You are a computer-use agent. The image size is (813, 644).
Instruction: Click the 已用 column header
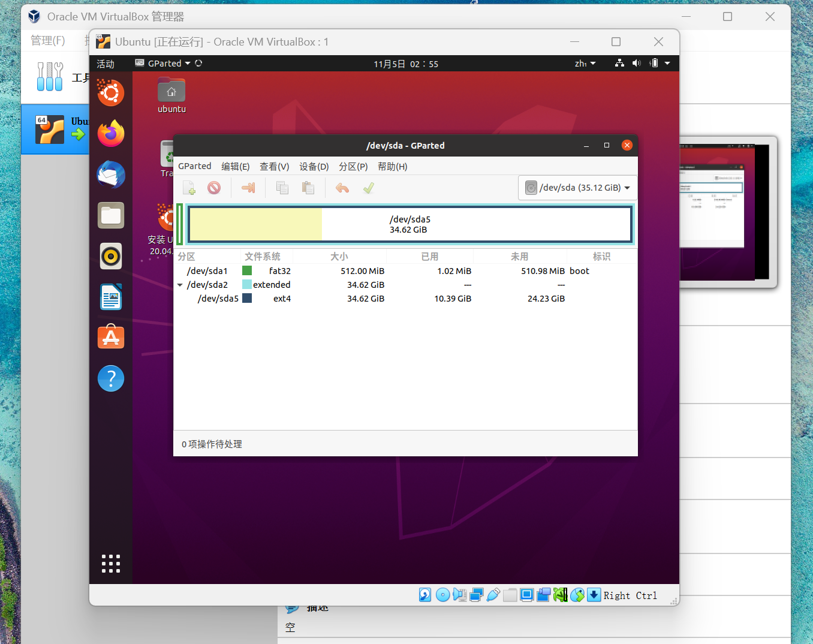(430, 257)
